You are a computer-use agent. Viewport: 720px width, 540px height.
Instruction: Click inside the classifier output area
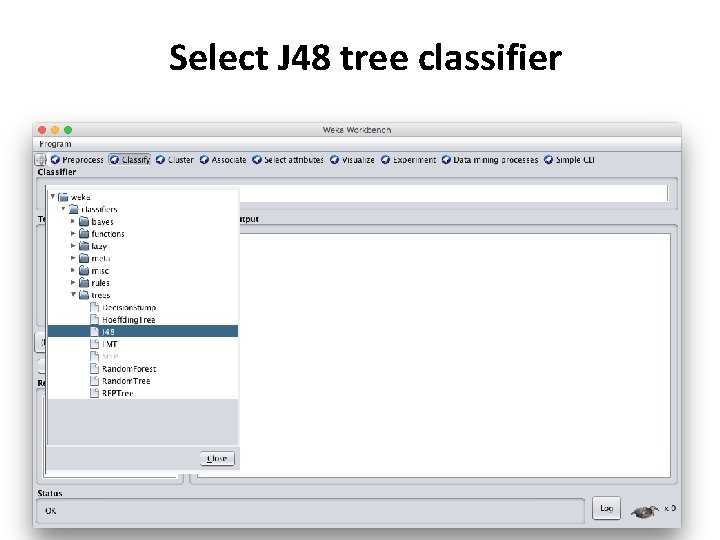tap(455, 355)
